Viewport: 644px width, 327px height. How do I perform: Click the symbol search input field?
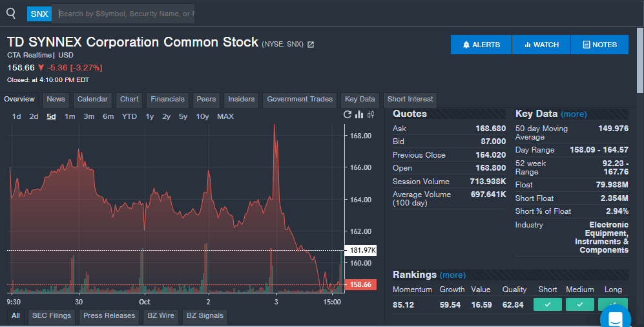pyautogui.click(x=125, y=14)
